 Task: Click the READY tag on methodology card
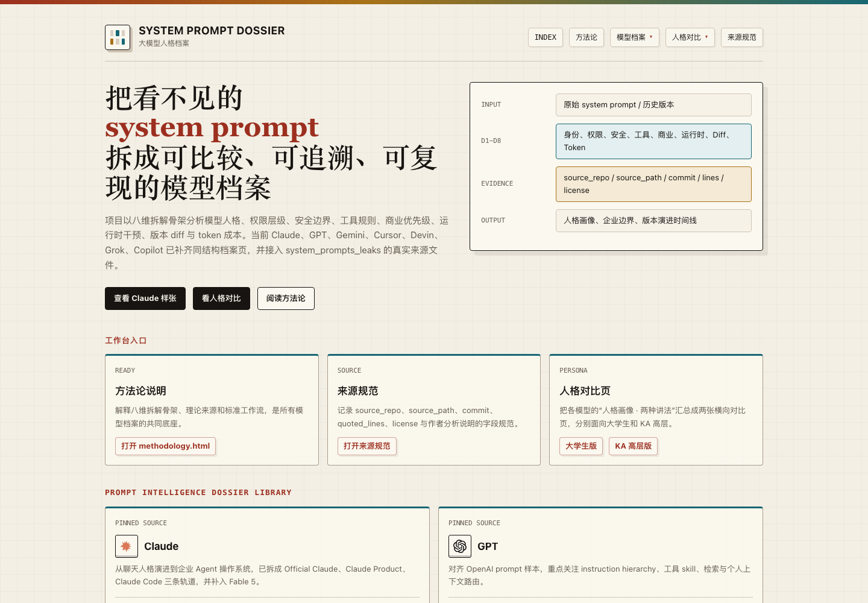125,371
